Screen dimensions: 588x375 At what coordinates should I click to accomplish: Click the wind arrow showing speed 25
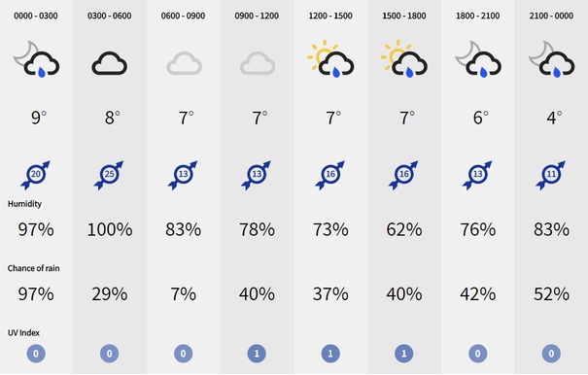click(x=109, y=175)
